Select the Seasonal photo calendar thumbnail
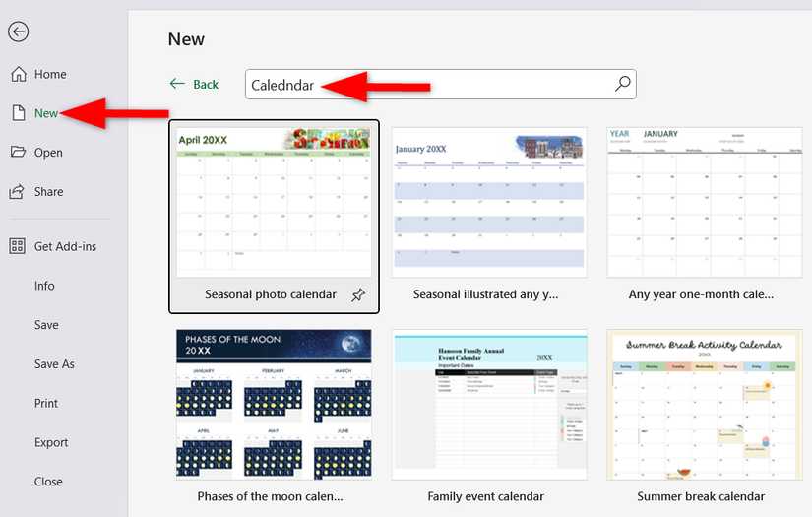The width and height of the screenshot is (812, 517). point(274,202)
